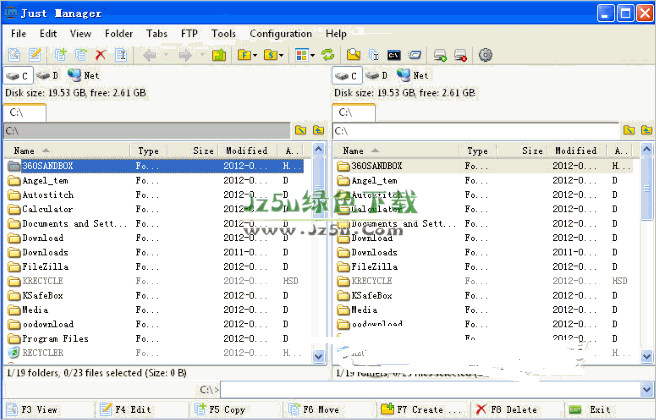The width and height of the screenshot is (656, 420).
Task: Sort right panel by Modified column
Action: click(x=578, y=151)
